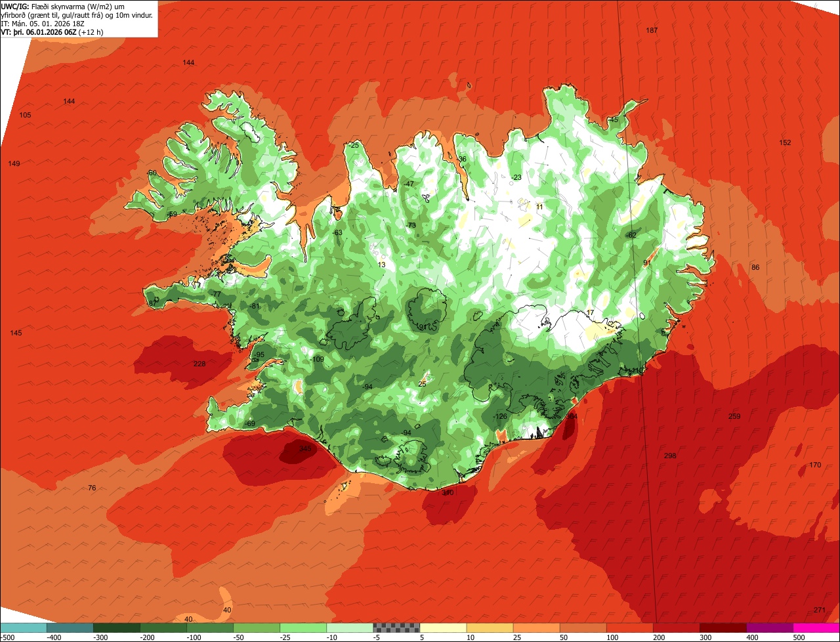Select the '145' value west of Iceland
840x642 pixels.
click(x=16, y=333)
